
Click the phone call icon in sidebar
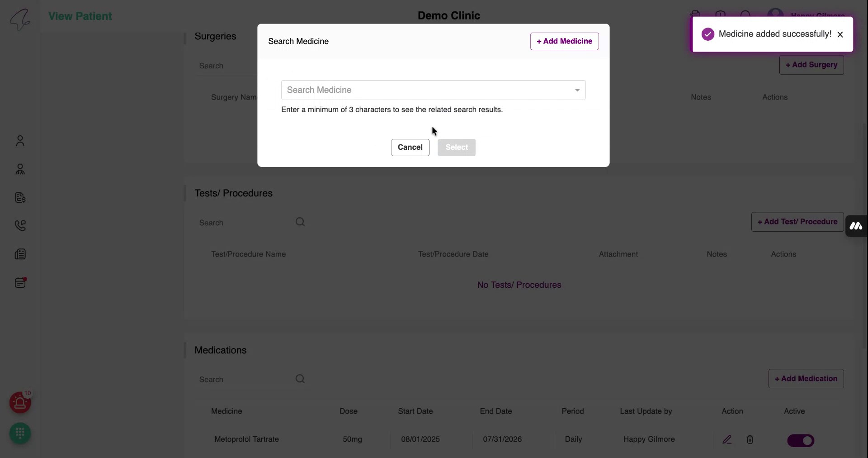coord(21,225)
